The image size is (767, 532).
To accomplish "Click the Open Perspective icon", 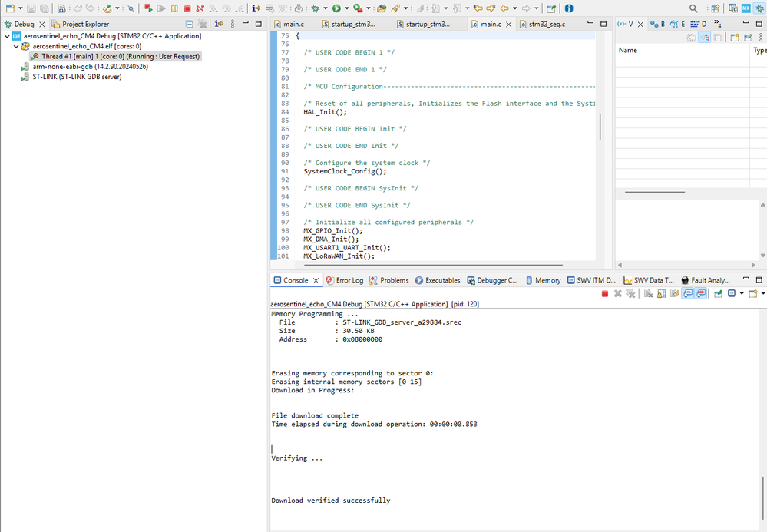I will (x=715, y=8).
